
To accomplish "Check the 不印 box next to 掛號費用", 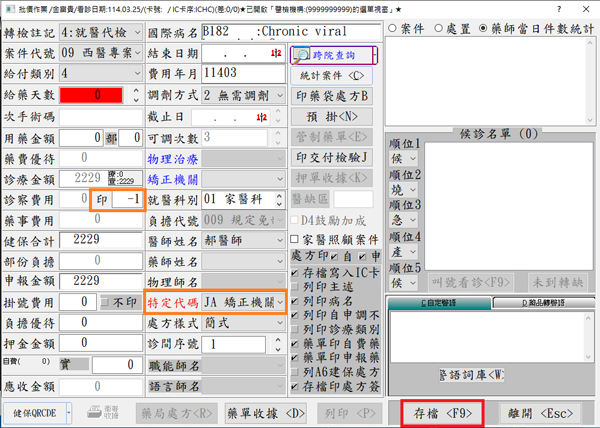I will (x=107, y=301).
